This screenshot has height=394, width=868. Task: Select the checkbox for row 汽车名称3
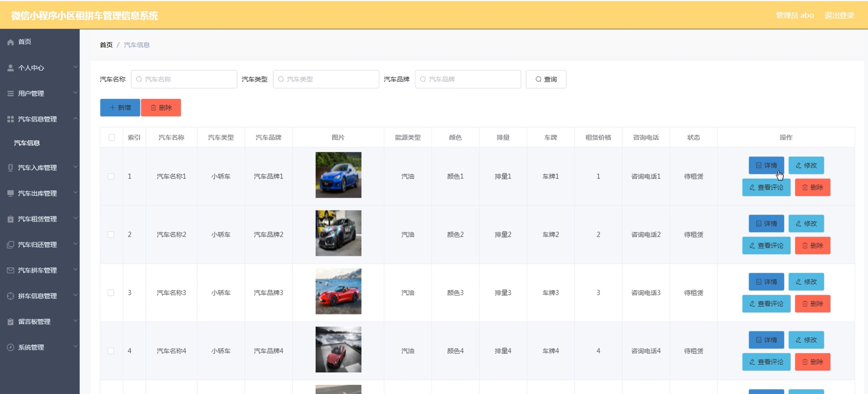[x=111, y=293]
